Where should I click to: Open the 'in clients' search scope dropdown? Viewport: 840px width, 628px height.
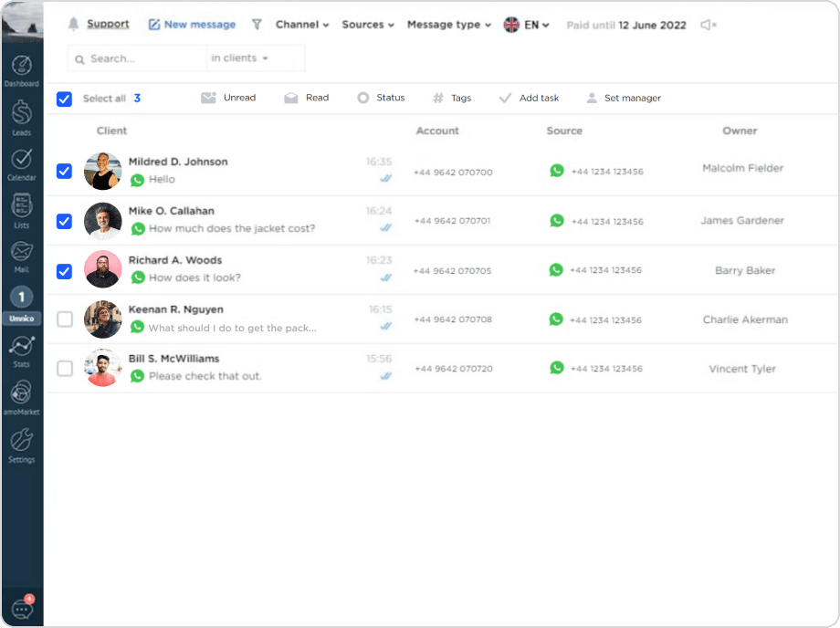pos(240,58)
